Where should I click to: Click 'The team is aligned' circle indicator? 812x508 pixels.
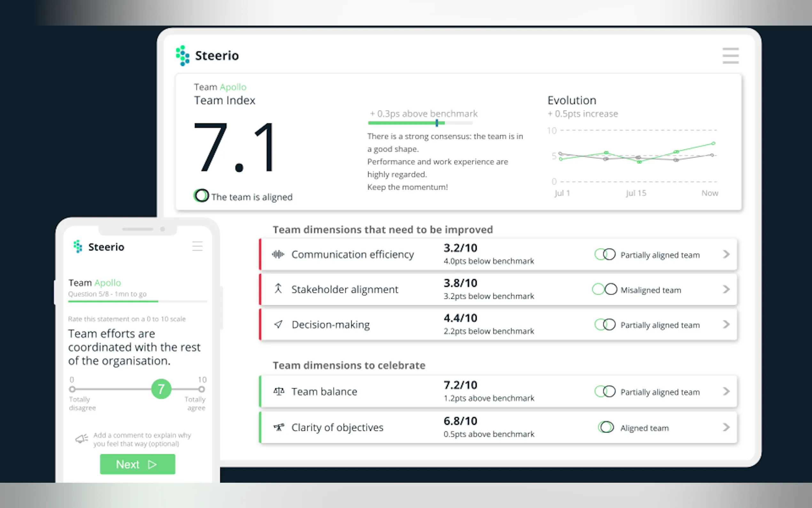point(201,196)
